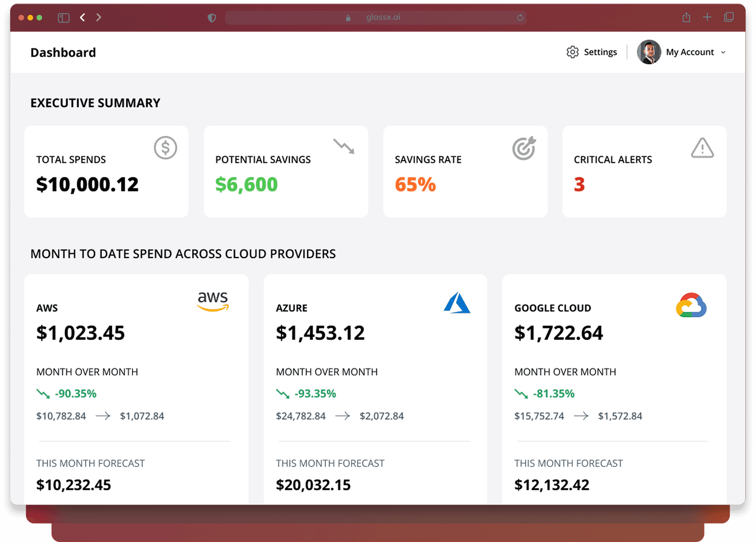Click the page reload button in address bar
Image resolution: width=756 pixels, height=542 pixels.
[x=520, y=17]
